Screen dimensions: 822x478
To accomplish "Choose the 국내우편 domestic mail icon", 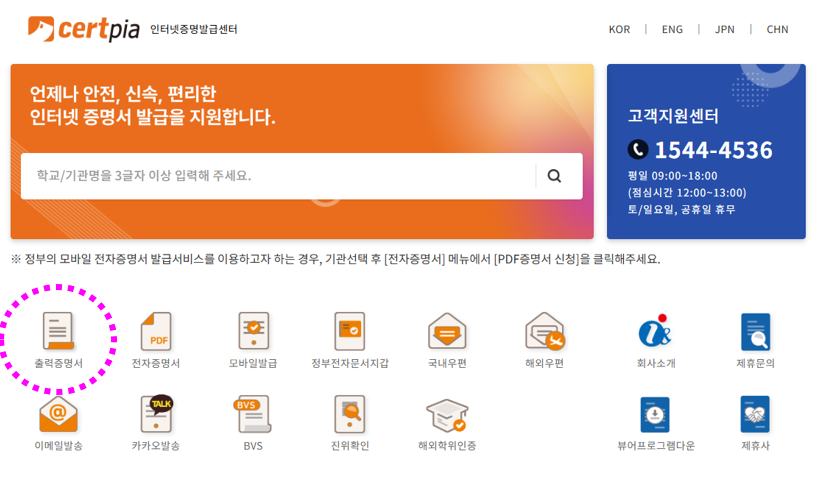I will 447,331.
